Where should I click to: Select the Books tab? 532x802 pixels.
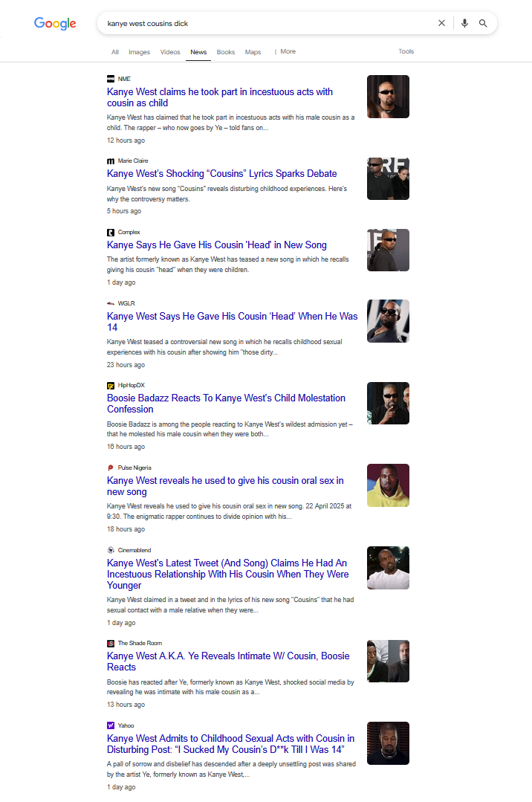(226, 52)
